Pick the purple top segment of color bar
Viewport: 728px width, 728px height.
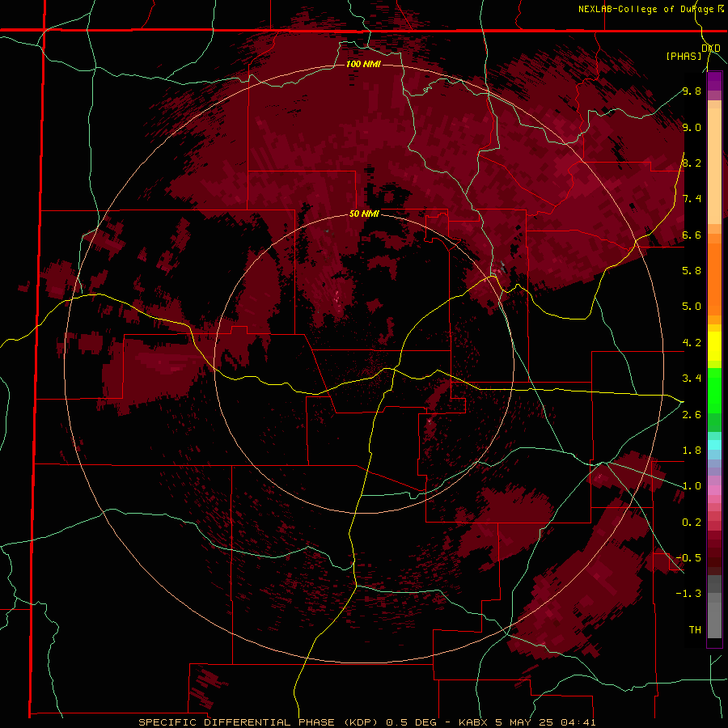pyautogui.click(x=714, y=81)
